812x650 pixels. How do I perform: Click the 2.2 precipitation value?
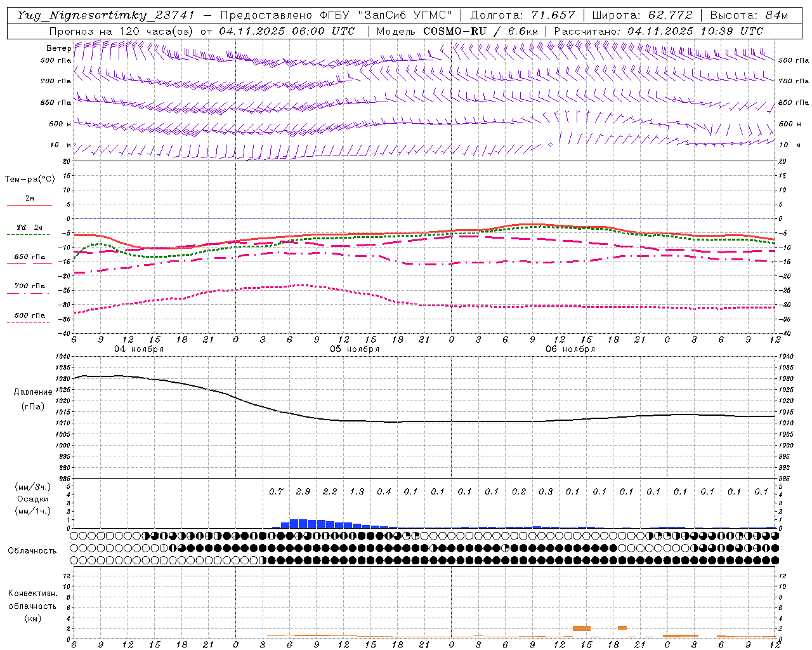330,491
